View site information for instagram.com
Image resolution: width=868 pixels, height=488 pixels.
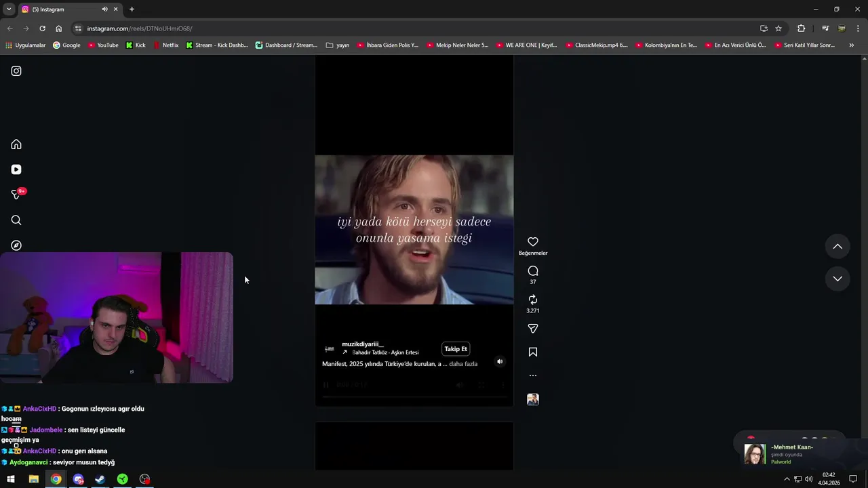78,28
